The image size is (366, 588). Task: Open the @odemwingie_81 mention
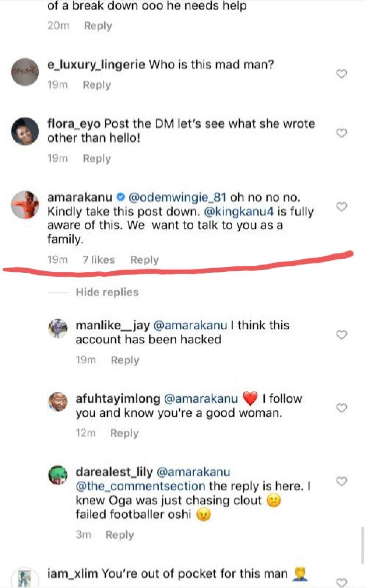(177, 197)
